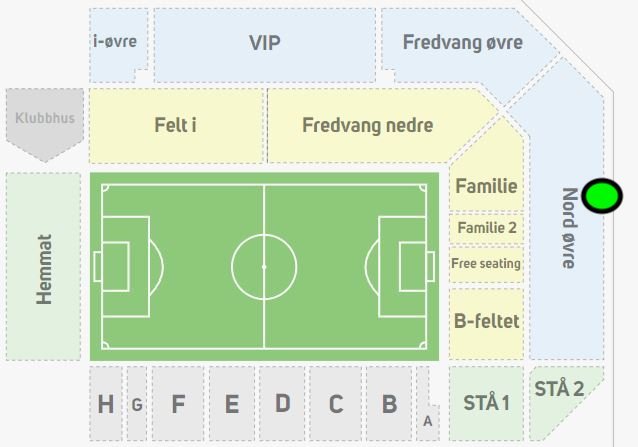
Task: Choose section H in bottom stand
Action: pos(105,404)
